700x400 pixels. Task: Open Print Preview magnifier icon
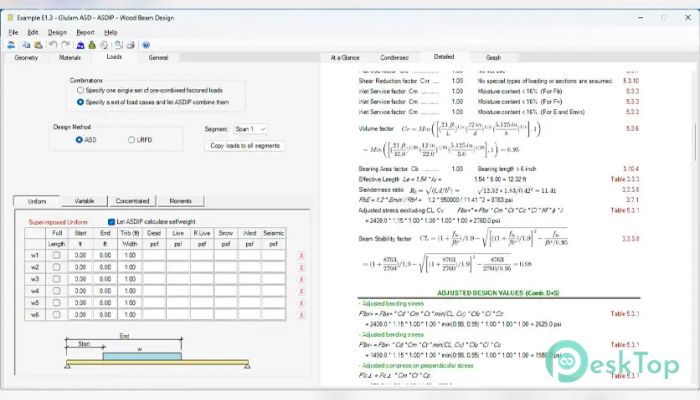pyautogui.click(x=119, y=45)
